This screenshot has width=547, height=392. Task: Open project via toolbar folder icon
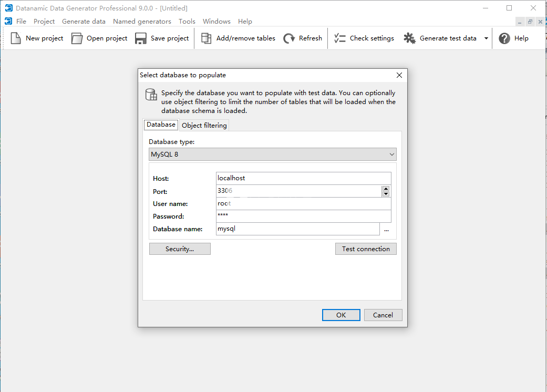[x=77, y=38]
